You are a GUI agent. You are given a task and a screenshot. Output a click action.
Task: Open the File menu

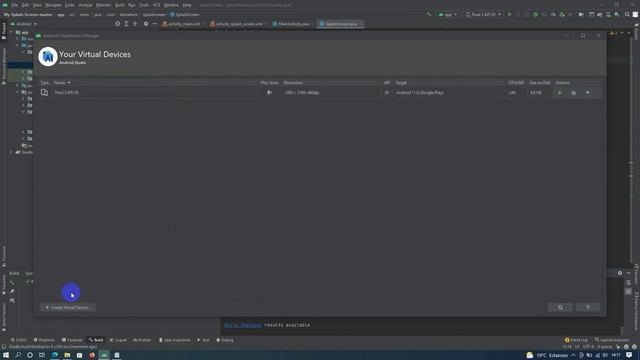pyautogui.click(x=15, y=5)
